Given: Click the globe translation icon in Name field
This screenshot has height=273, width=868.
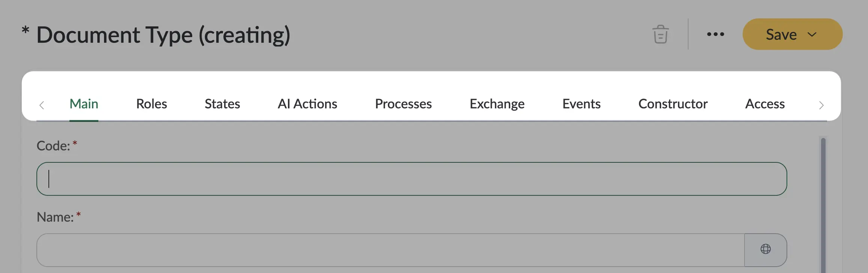Looking at the screenshot, I should pos(766,250).
